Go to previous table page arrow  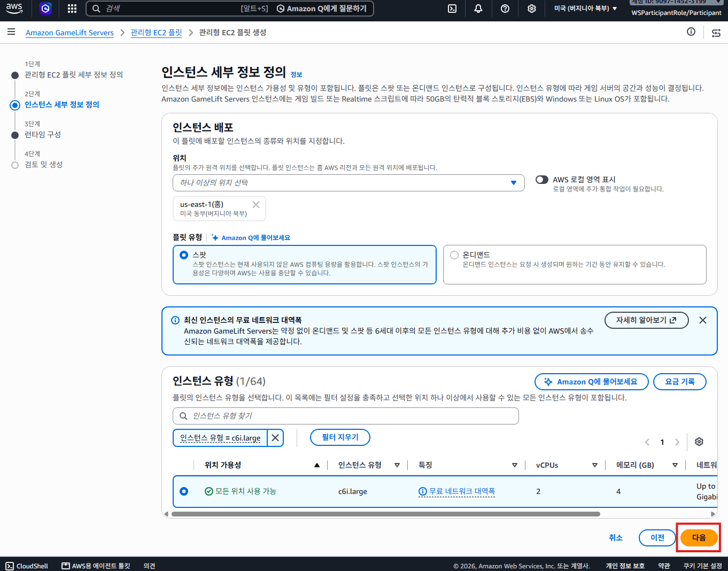pyautogui.click(x=647, y=442)
